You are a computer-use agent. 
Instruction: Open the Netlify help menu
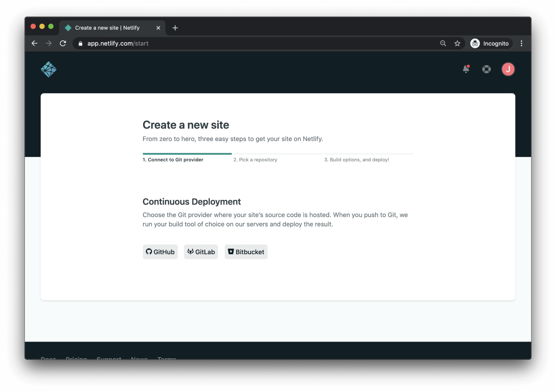click(486, 69)
